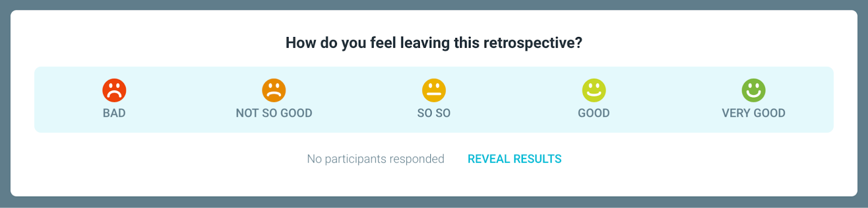
Task: Click the No participants responded status text
Action: coord(375,159)
